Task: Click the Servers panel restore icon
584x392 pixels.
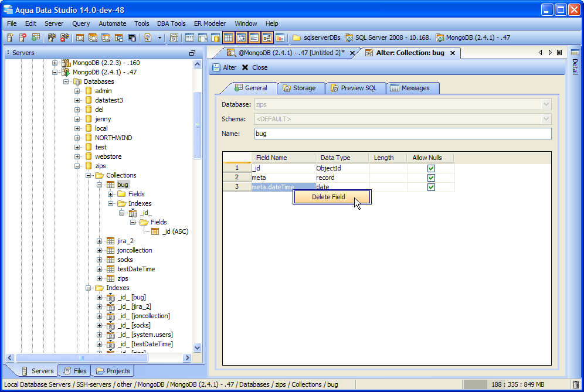Action: point(192,53)
